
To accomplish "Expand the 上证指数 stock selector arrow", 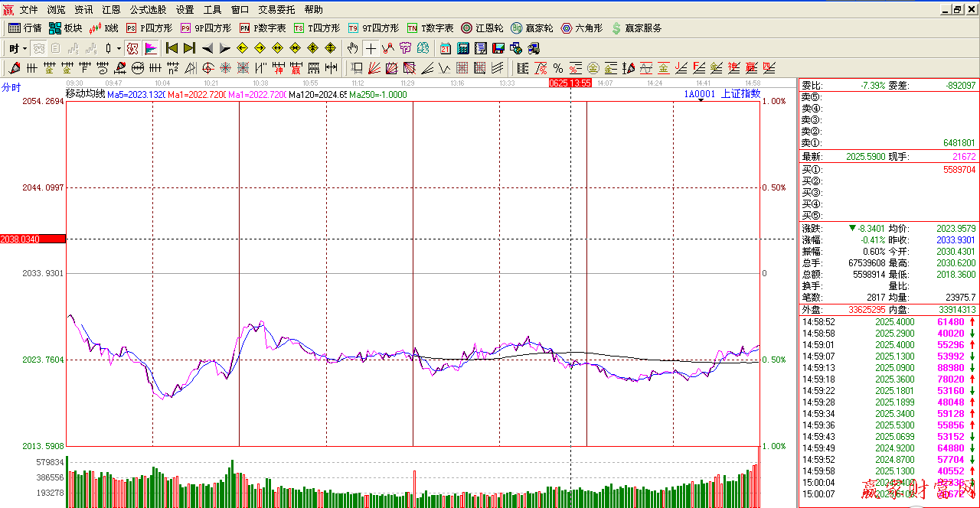I will [x=701, y=99].
